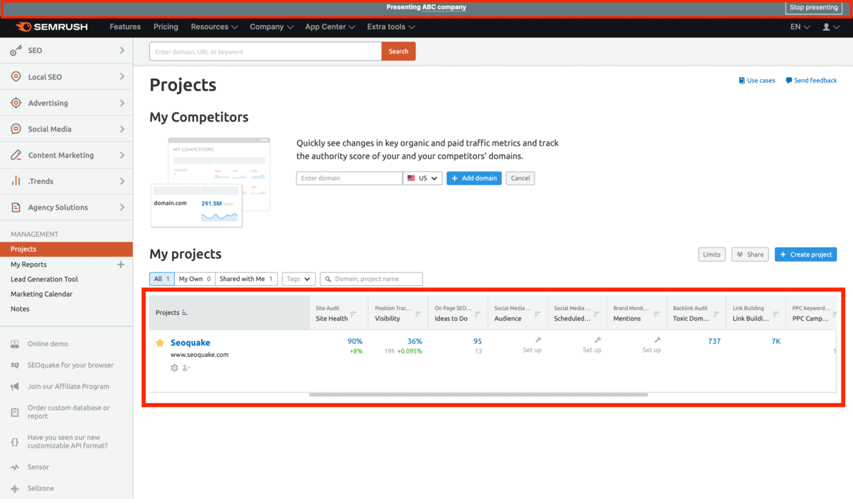The width and height of the screenshot is (853, 504).
Task: Click the Stop presenting button
Action: click(x=814, y=8)
